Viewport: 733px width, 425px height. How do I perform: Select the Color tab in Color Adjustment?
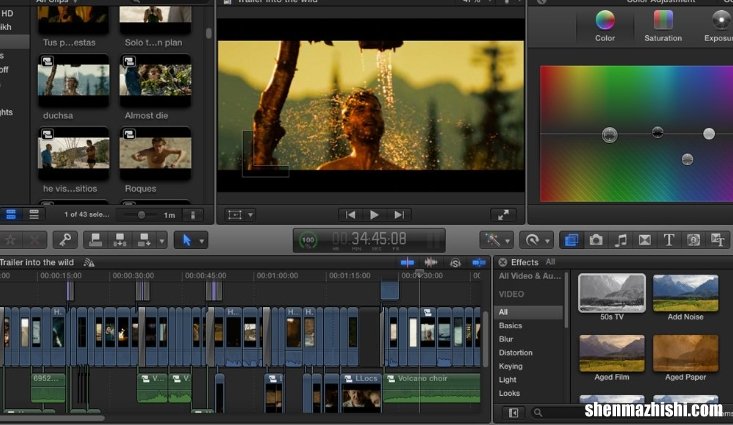click(605, 27)
